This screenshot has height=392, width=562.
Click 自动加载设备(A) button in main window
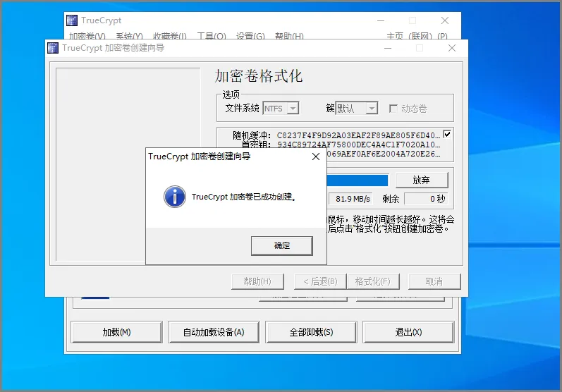[214, 332]
